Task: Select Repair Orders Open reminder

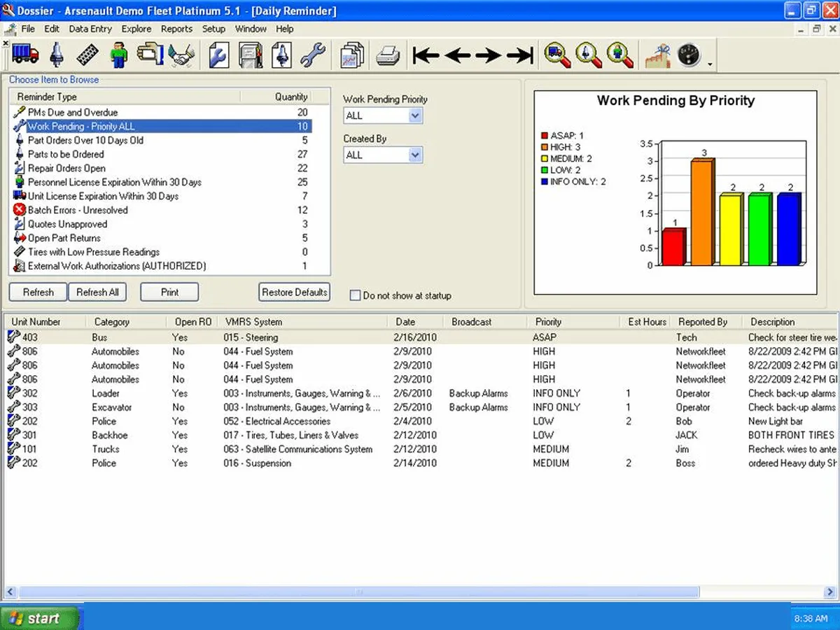Action: (x=161, y=168)
